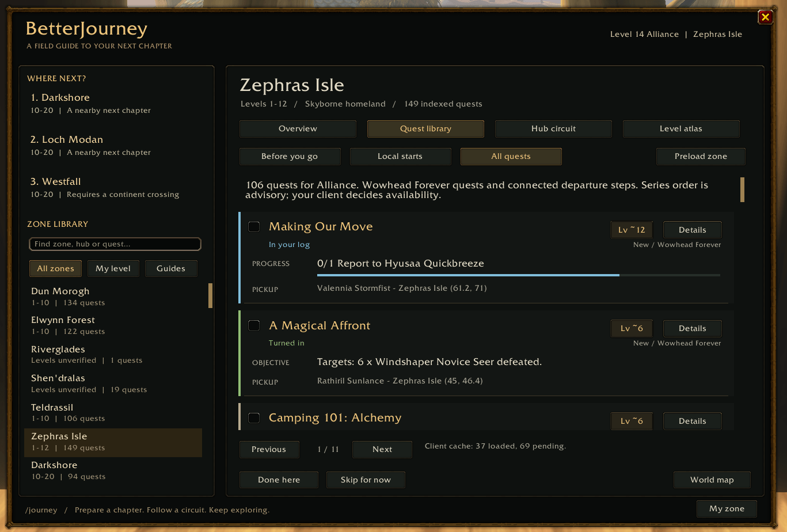
Task: Switch to the Level atlas tab
Action: pos(681,129)
